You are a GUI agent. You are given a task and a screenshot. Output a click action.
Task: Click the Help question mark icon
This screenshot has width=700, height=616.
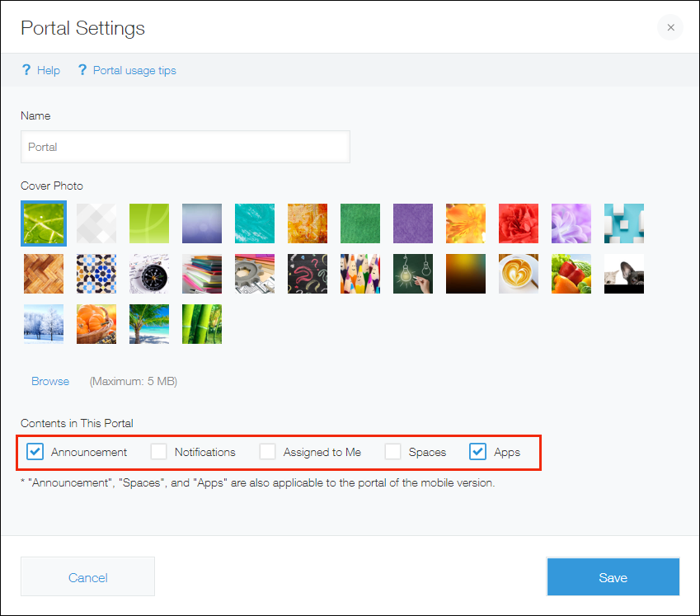pos(26,70)
